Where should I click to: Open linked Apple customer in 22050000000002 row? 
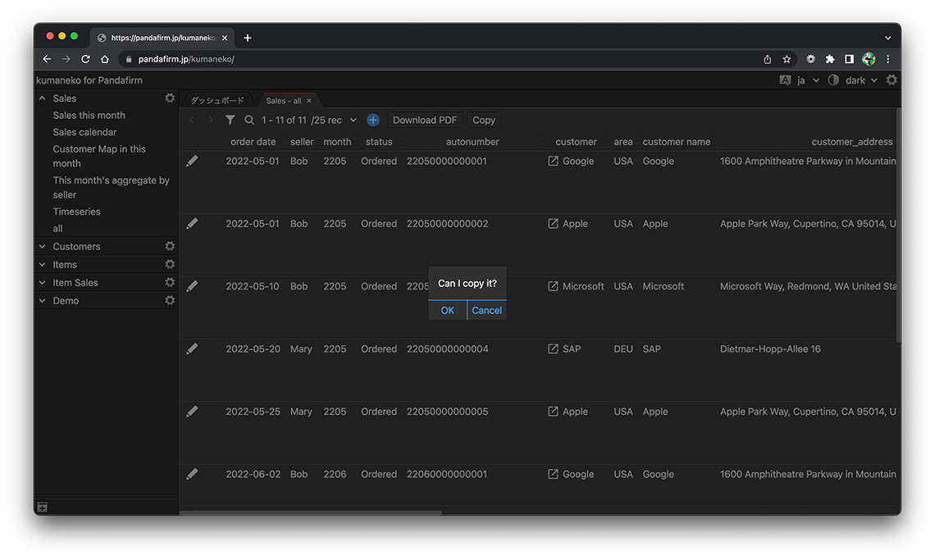[553, 224]
